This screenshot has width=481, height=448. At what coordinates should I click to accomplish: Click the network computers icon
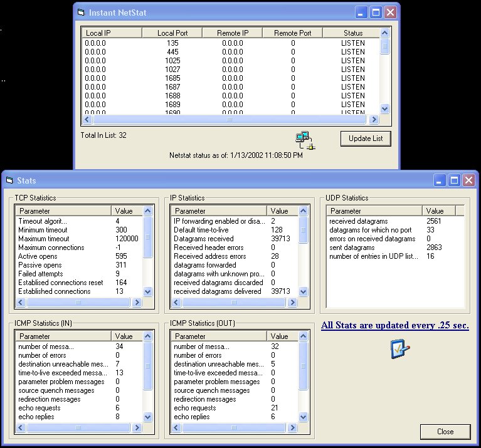click(305, 140)
